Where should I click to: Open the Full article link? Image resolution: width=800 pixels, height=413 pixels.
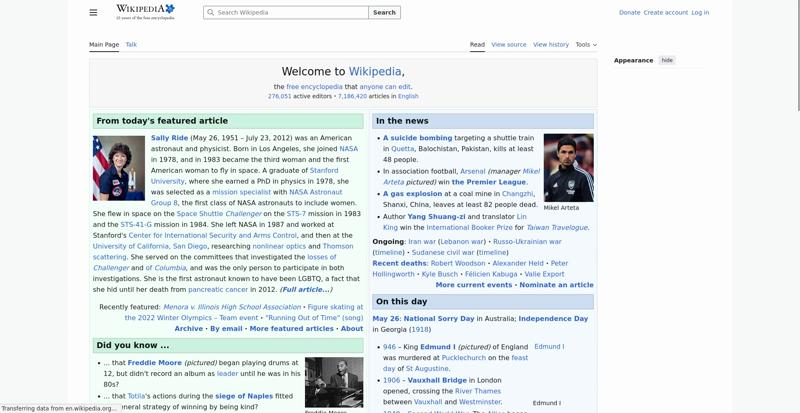tap(306, 289)
